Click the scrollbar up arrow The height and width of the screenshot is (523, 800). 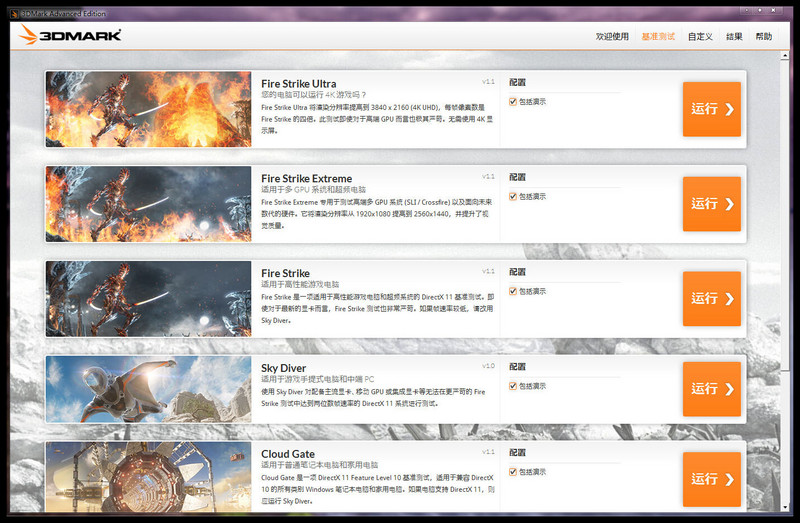point(785,56)
